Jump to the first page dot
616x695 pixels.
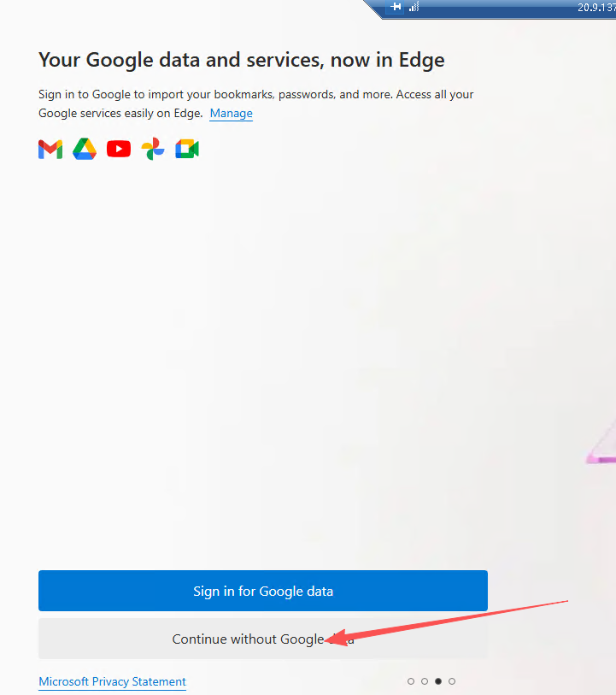(x=411, y=681)
